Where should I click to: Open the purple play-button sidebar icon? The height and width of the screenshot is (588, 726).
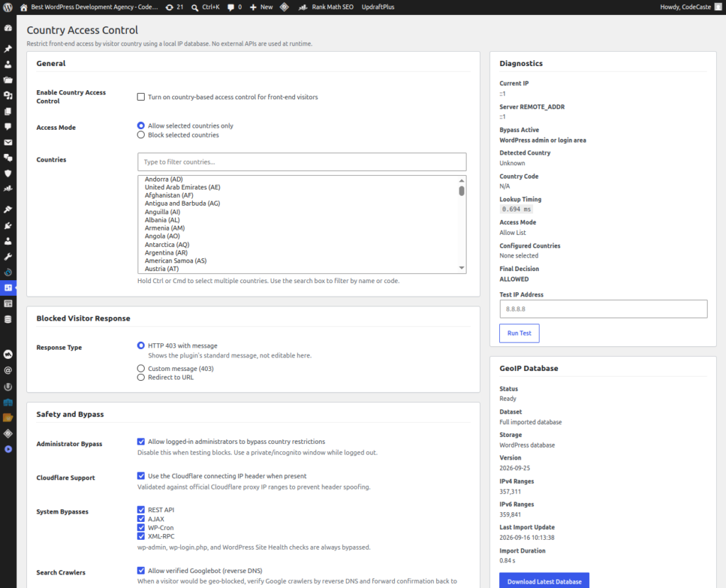tap(8, 449)
